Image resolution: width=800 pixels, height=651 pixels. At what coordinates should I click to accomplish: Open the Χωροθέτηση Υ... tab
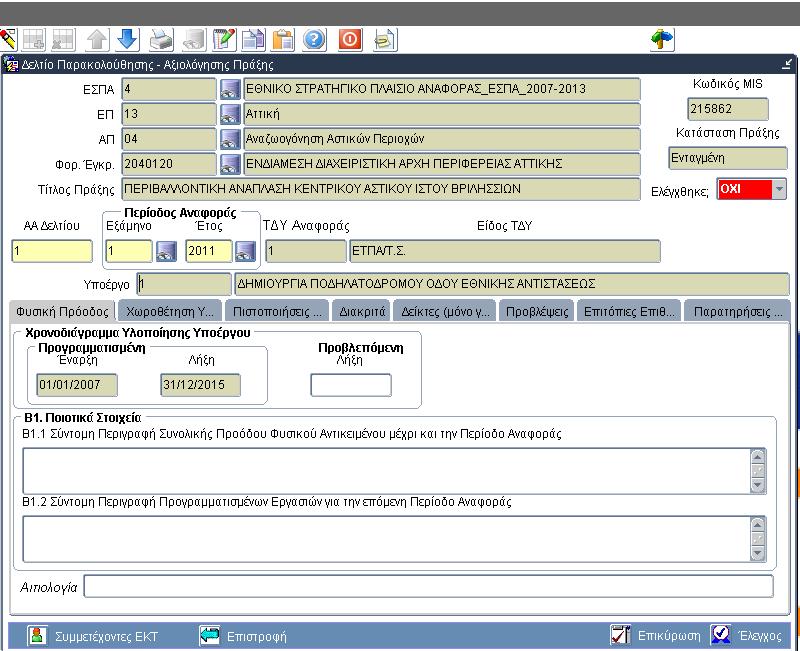tap(170, 311)
